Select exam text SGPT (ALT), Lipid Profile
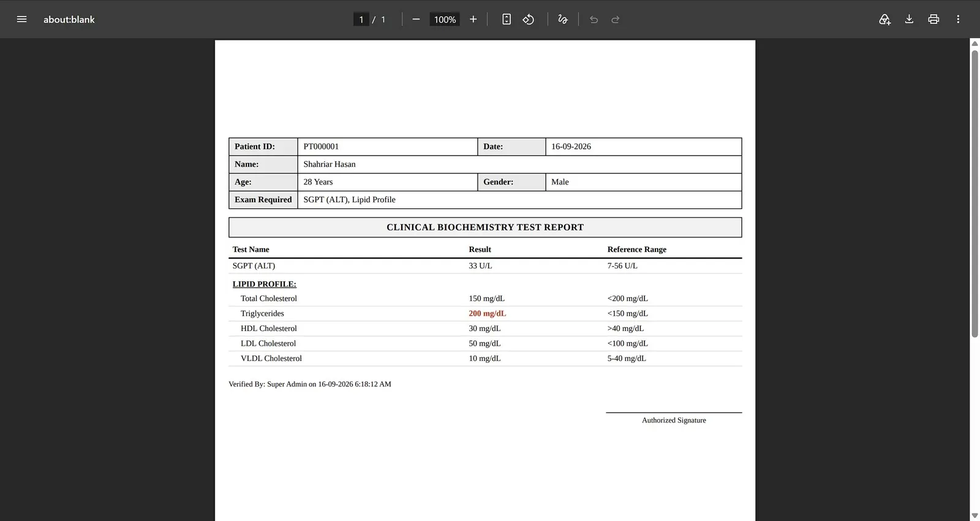This screenshot has width=980, height=521. click(x=349, y=200)
